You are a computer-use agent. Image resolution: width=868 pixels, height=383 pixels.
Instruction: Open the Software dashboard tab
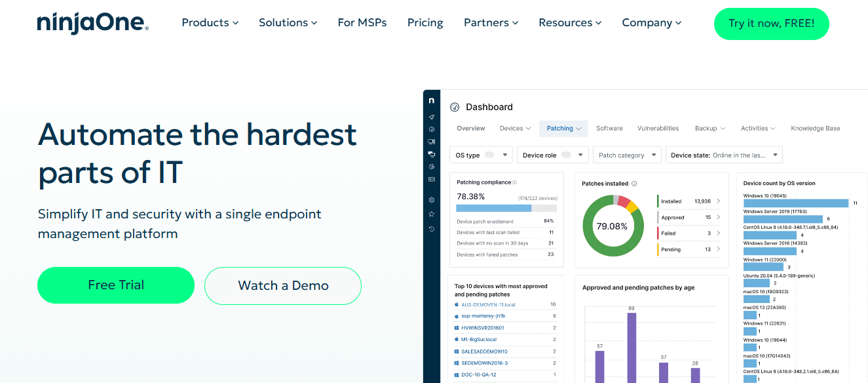pos(609,128)
